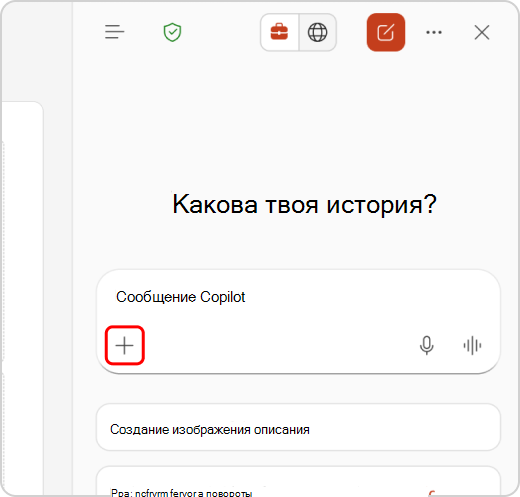Activate microphone dictation icon

(427, 345)
